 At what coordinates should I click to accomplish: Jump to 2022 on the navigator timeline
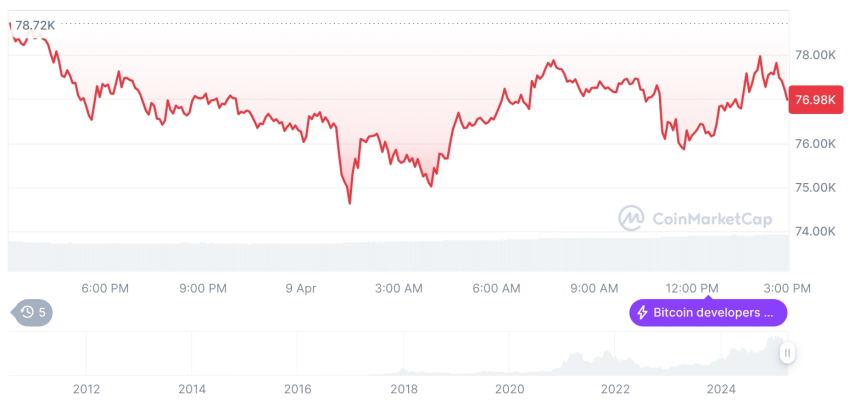point(615,388)
